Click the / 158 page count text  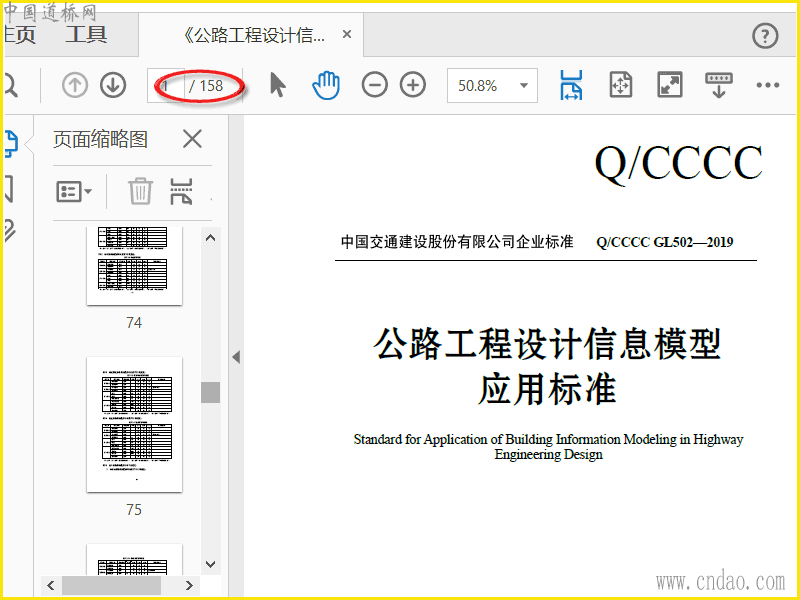(206, 86)
